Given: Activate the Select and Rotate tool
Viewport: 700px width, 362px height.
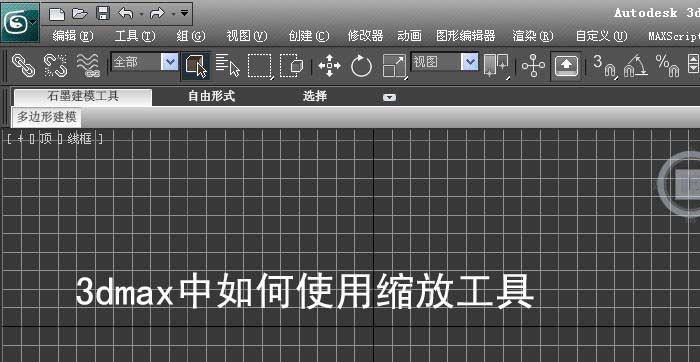Looking at the screenshot, I should pyautogui.click(x=361, y=66).
